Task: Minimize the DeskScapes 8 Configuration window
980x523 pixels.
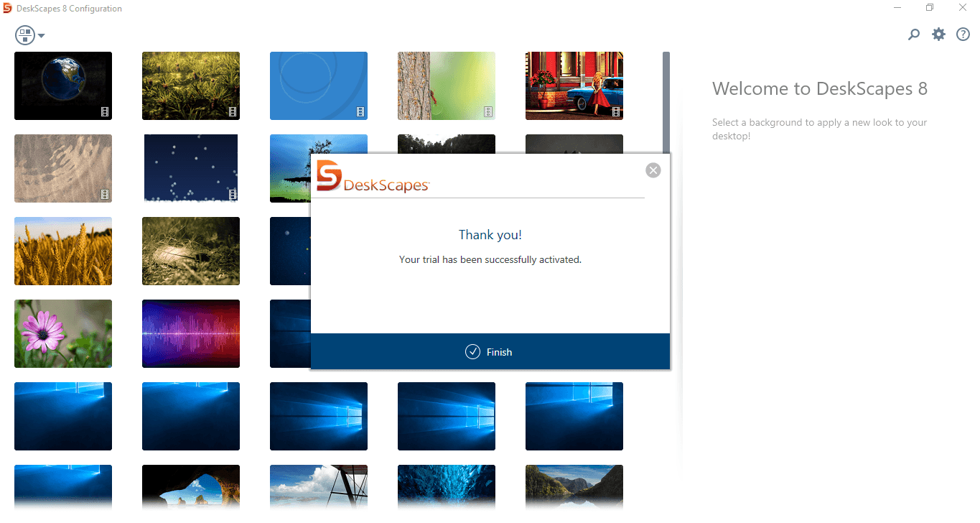Action: point(897,8)
